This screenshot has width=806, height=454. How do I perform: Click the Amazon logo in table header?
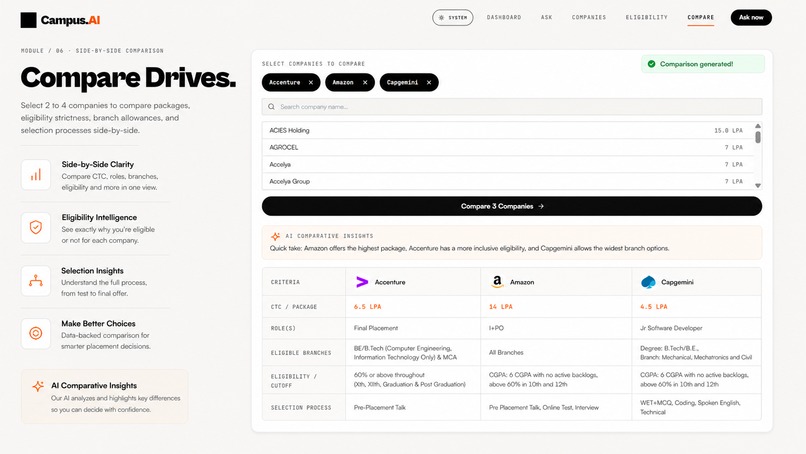coord(497,282)
